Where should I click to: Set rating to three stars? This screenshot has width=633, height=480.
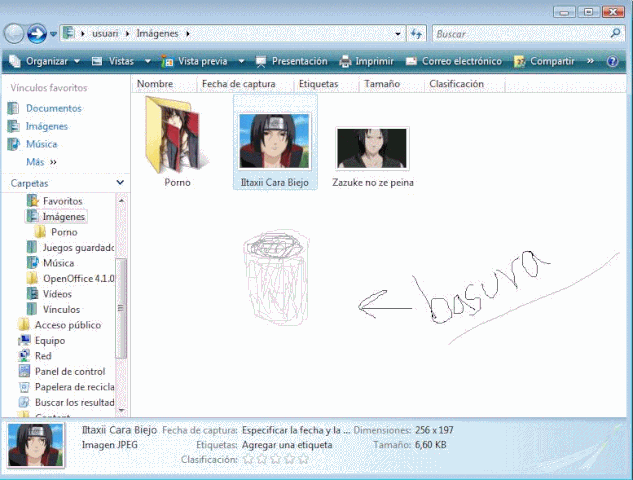(x=276, y=459)
